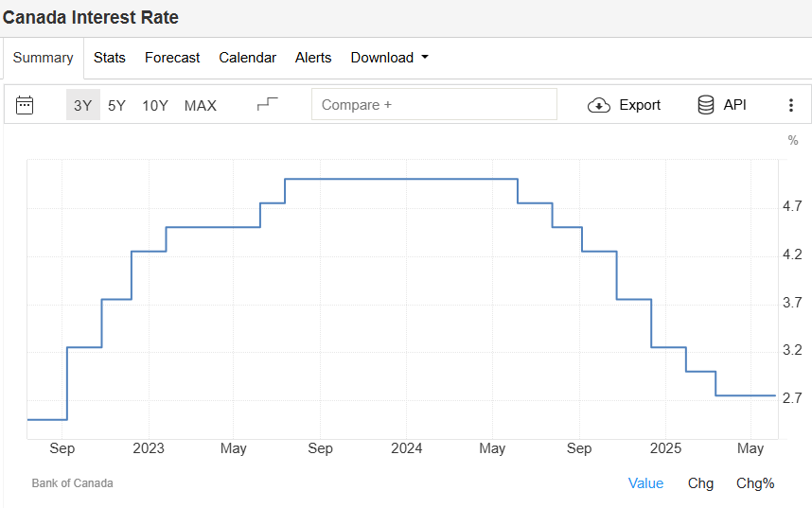This screenshot has height=508, width=812.
Task: Change chart type via step-line icon
Action: 267,104
